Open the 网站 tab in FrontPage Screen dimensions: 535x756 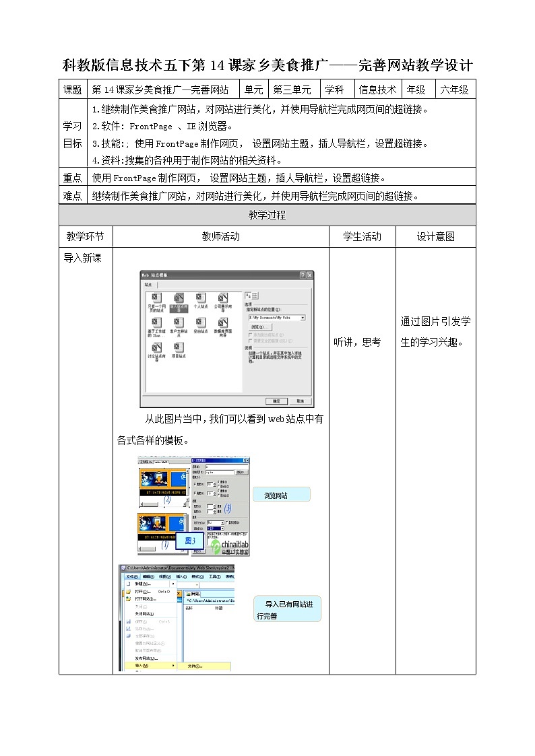pos(193,594)
